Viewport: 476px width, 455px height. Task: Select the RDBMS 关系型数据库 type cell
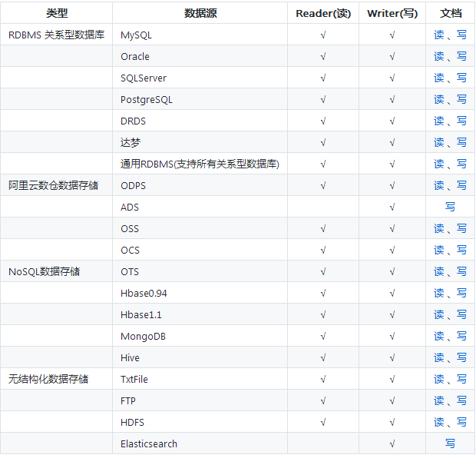pyautogui.click(x=57, y=35)
